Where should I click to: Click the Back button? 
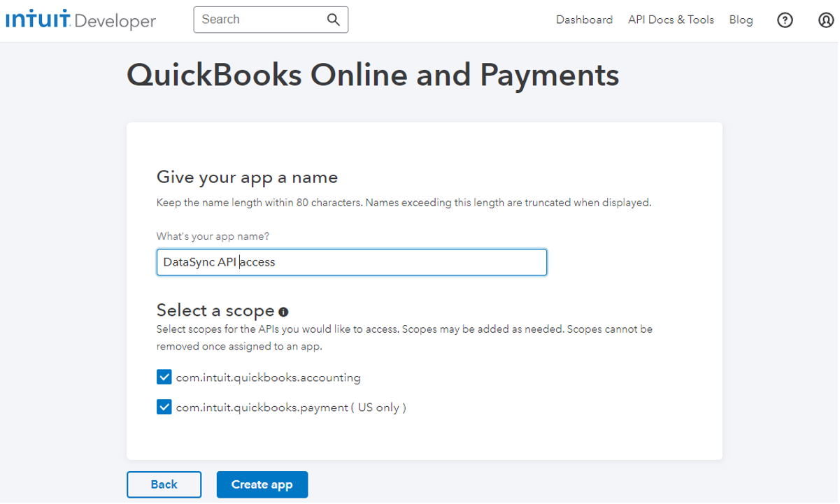tap(164, 484)
